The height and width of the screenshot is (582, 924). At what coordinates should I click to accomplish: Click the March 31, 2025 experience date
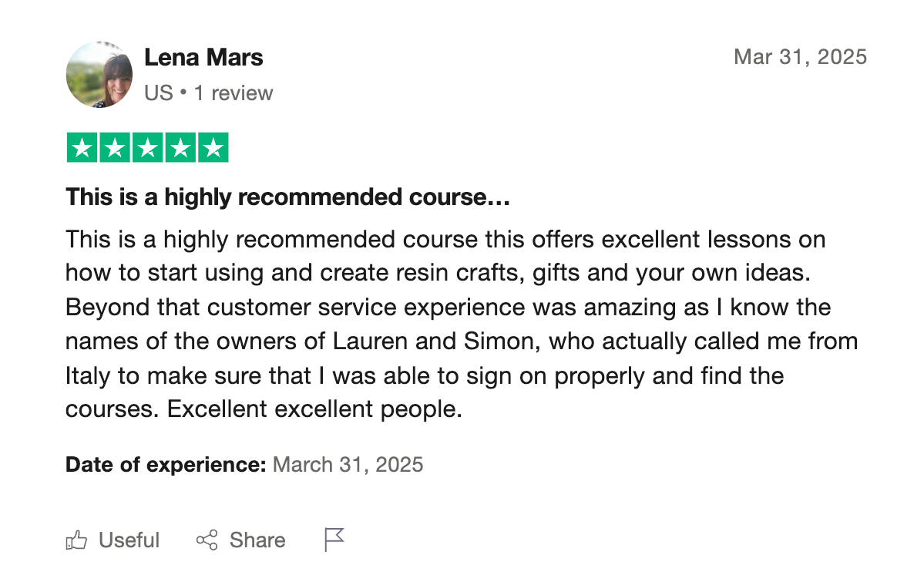point(348,464)
